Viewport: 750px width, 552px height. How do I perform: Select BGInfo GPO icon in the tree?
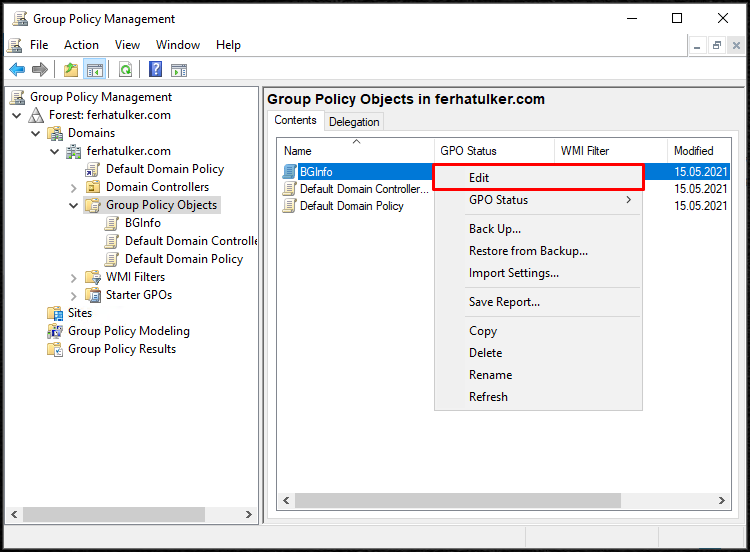point(112,223)
